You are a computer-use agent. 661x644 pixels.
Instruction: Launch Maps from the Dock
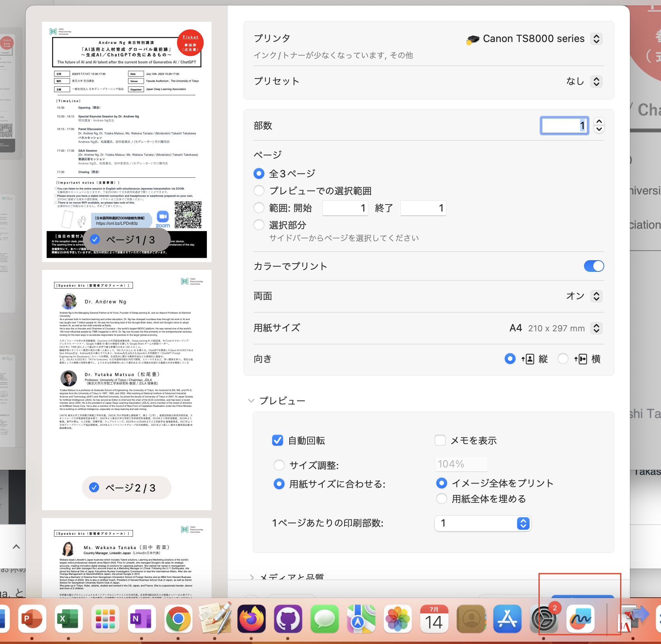(x=361, y=619)
